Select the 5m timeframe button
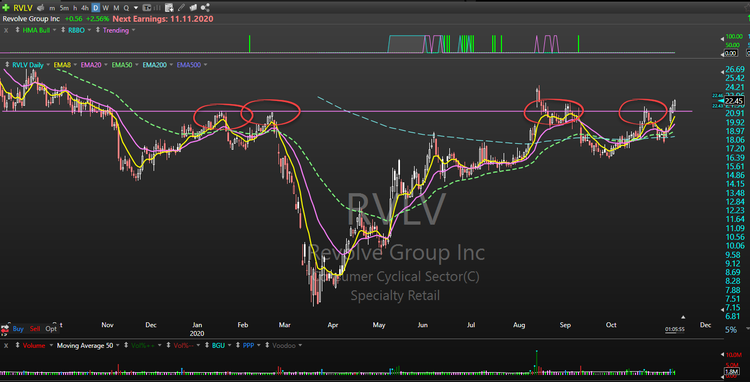Image resolution: width=750 pixels, height=382 pixels. (x=64, y=8)
